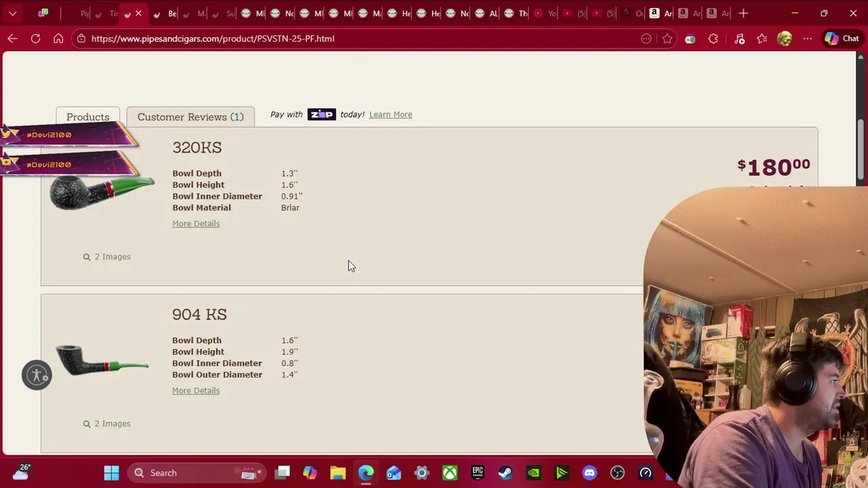Open the NVIDIA app from taskbar

pyautogui.click(x=534, y=472)
